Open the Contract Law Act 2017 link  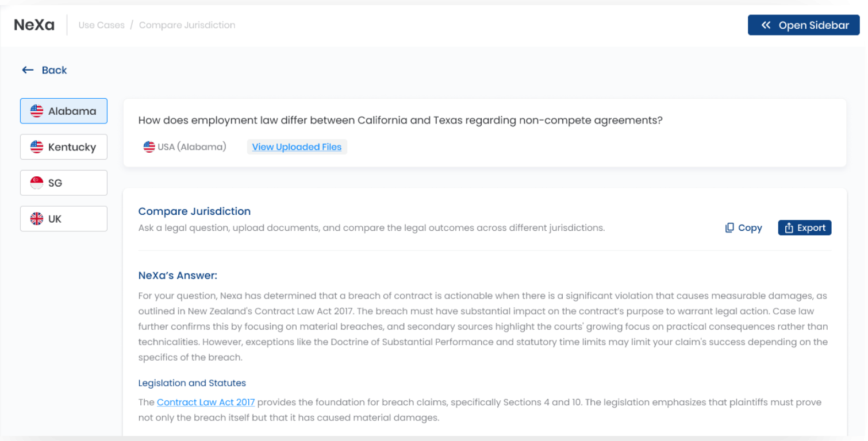(206, 402)
